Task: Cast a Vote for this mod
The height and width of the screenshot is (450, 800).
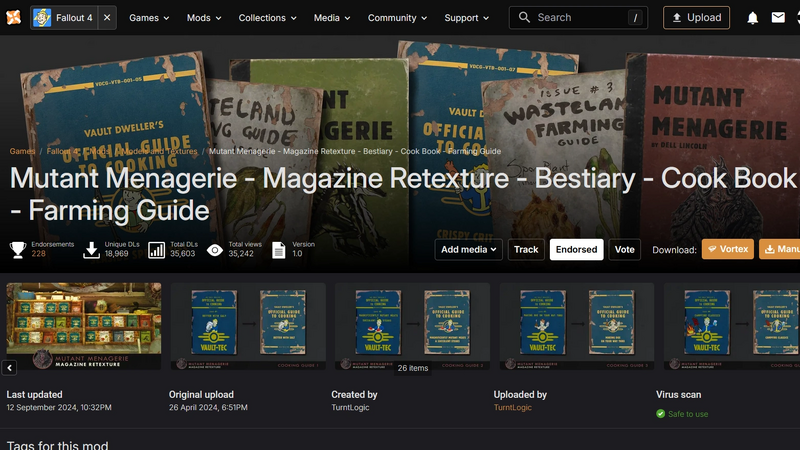Action: coord(625,250)
